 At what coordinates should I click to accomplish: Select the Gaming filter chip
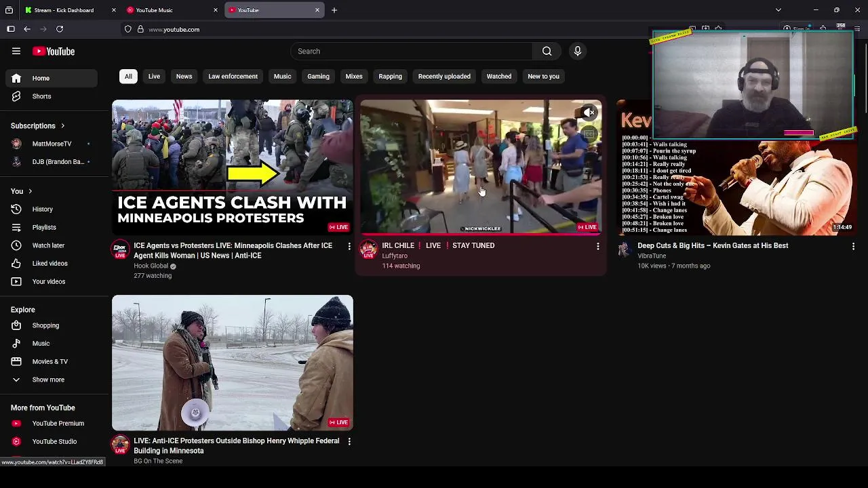318,77
